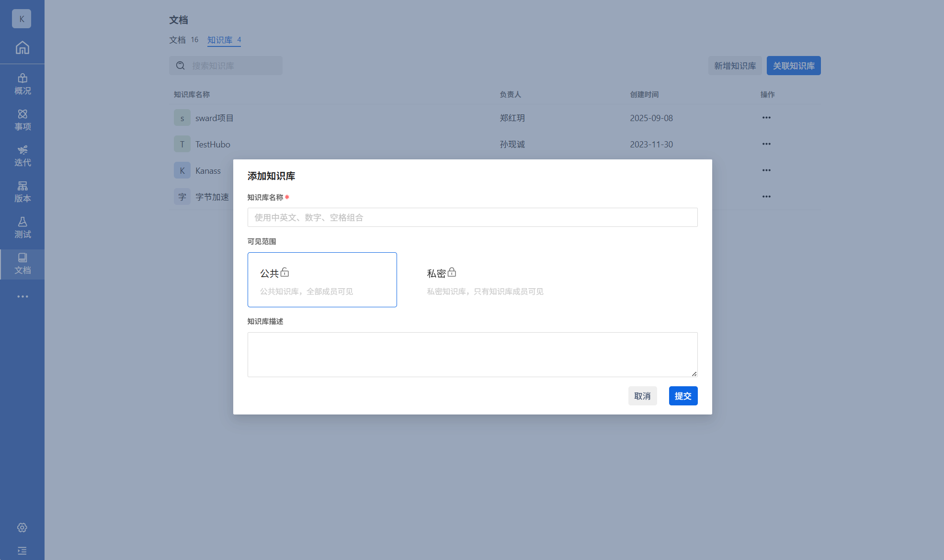Click the K project avatar icon
The height and width of the screenshot is (560, 944).
(x=22, y=19)
